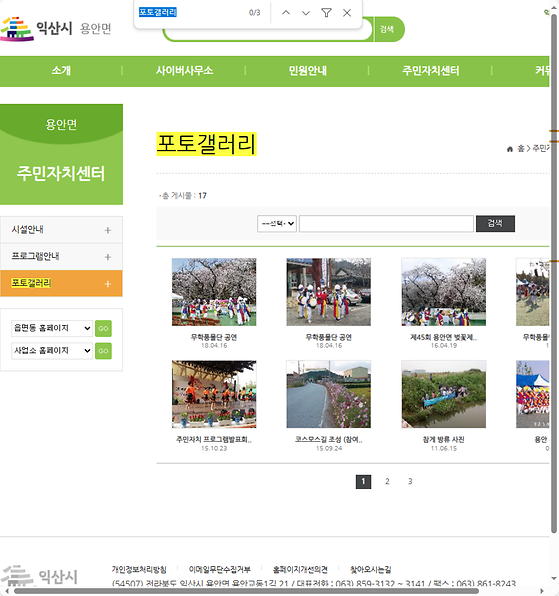Open 개인정보처리방침 footer link
The height and width of the screenshot is (596, 559).
(139, 569)
